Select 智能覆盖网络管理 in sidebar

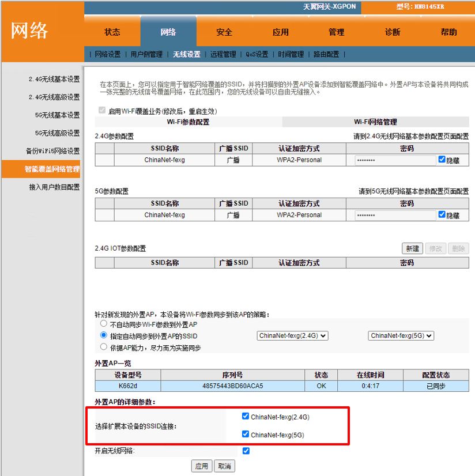[x=41, y=169]
